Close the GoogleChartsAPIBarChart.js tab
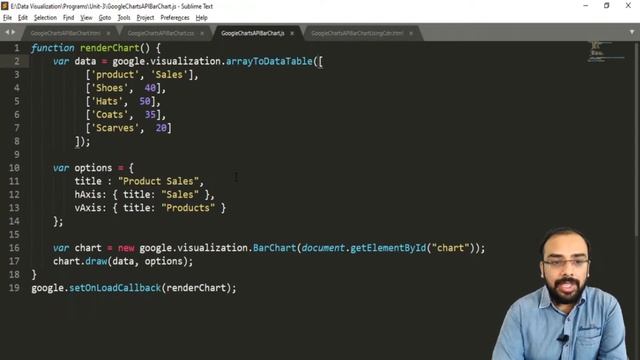 (292, 33)
